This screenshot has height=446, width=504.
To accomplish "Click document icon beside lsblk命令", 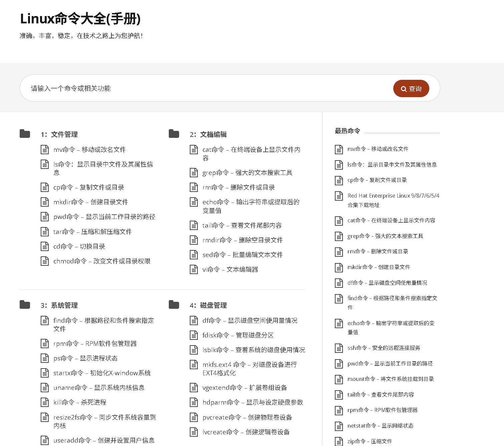I will (194, 350).
